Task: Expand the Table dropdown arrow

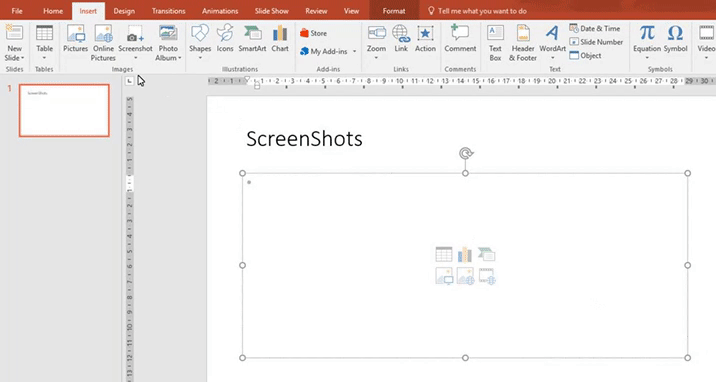Action: pos(44,58)
